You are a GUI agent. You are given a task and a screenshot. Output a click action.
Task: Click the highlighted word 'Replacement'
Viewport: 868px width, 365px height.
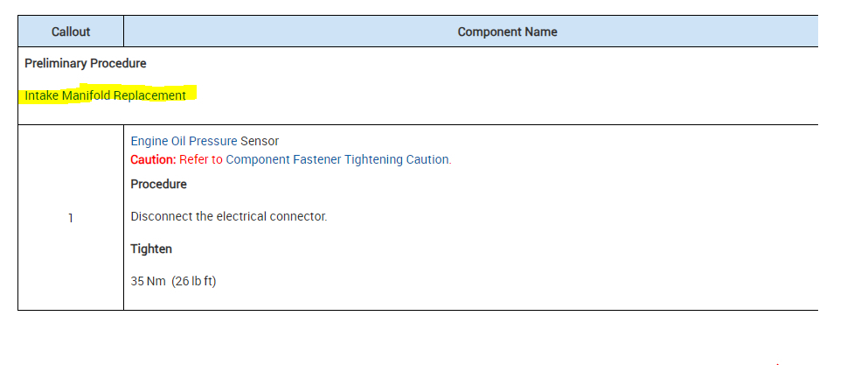[x=149, y=95]
